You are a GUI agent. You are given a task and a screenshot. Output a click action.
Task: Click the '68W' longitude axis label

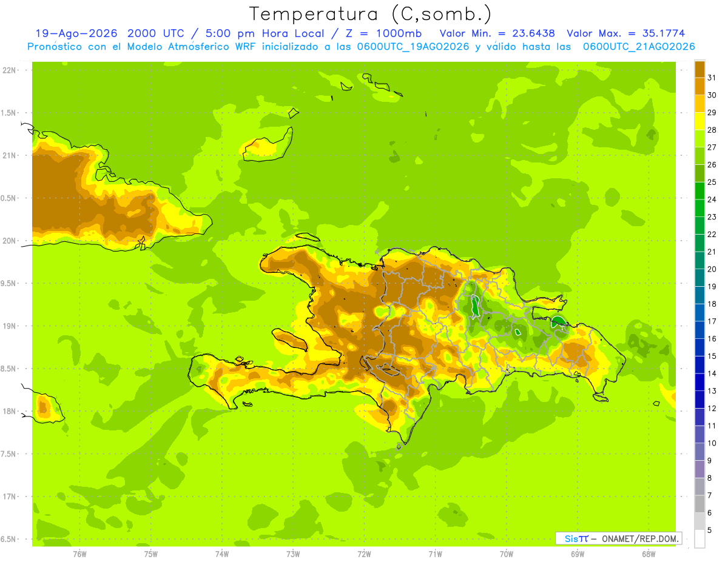(x=649, y=554)
